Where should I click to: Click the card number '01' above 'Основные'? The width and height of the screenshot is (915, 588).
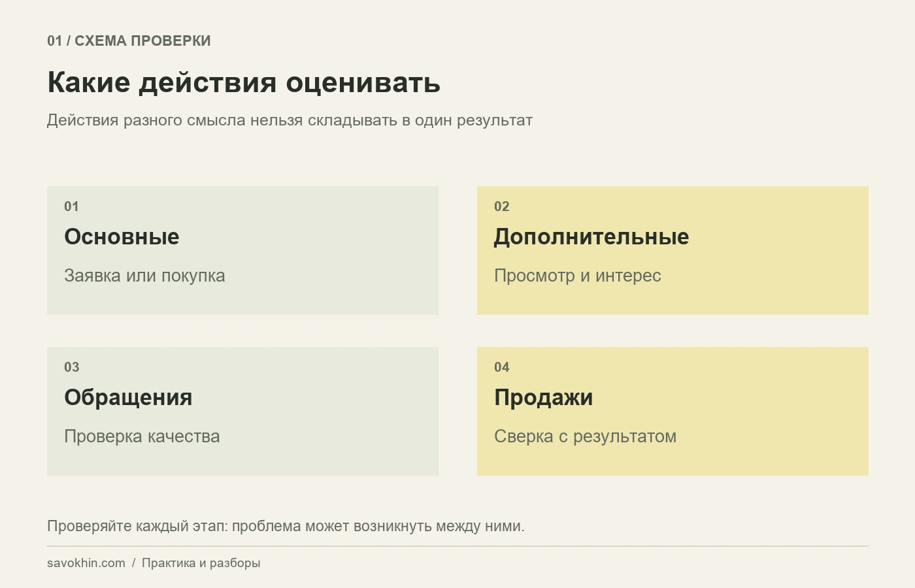point(71,206)
